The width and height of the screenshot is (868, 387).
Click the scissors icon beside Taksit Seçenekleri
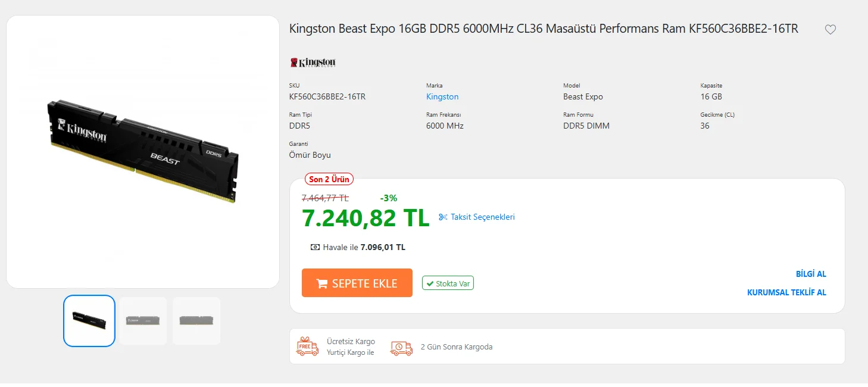[442, 217]
